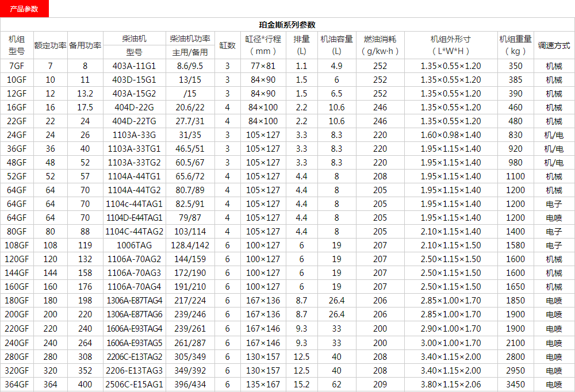Click the 3450 kg weight cell
The width and height of the screenshot is (575, 392).
click(x=515, y=385)
